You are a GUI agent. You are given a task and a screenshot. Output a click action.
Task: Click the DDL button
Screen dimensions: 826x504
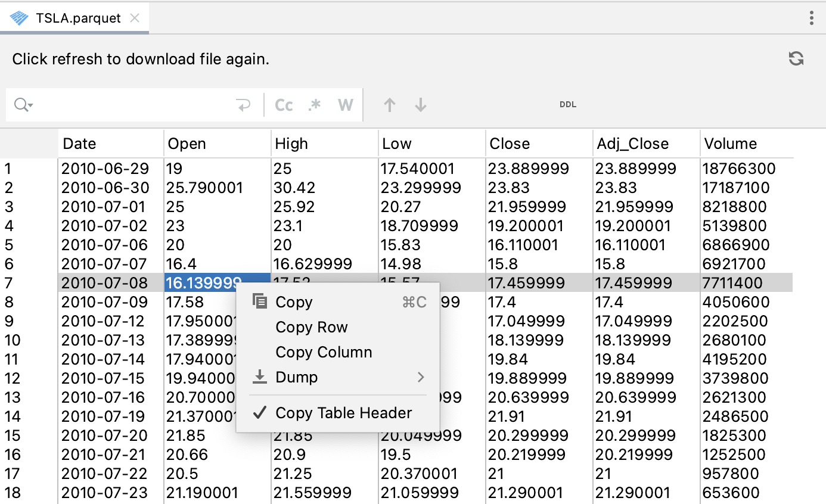pos(568,104)
